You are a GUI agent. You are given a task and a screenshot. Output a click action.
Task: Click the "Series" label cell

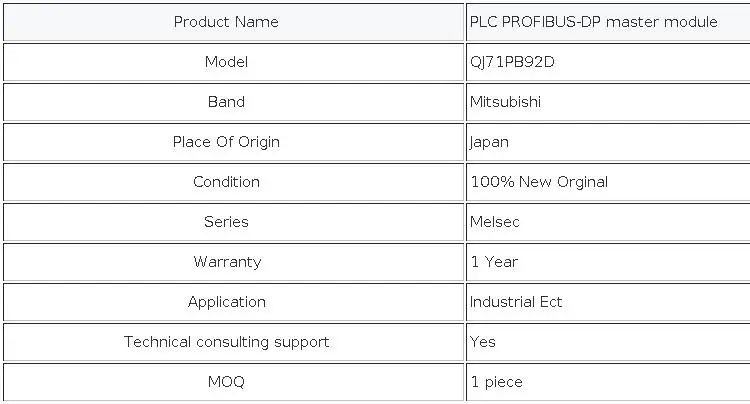[226, 222]
